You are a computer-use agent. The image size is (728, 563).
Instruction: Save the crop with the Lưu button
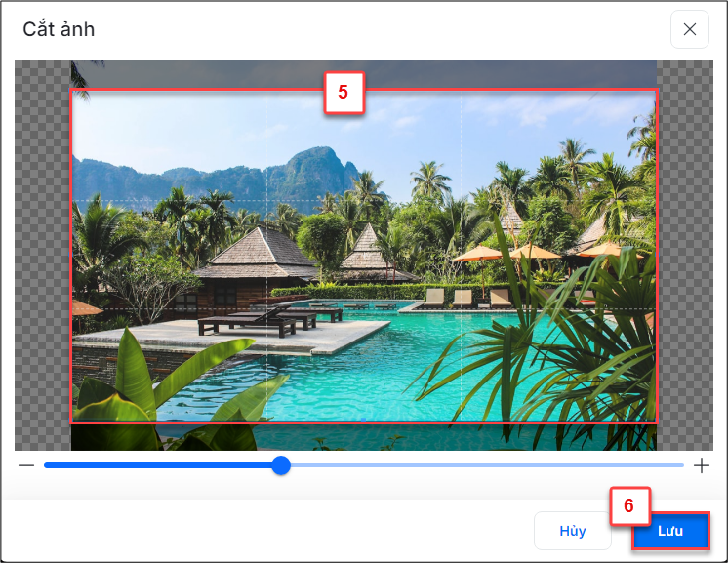click(670, 531)
